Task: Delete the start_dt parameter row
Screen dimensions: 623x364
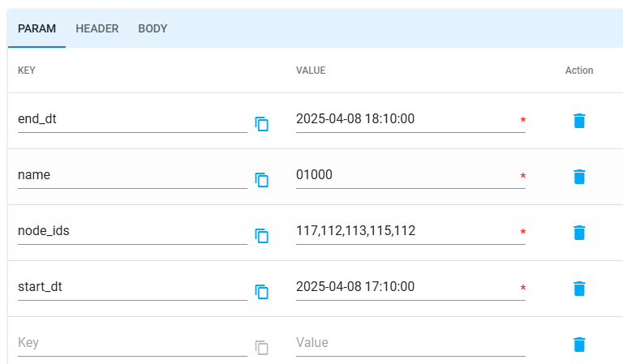Action: tap(578, 289)
